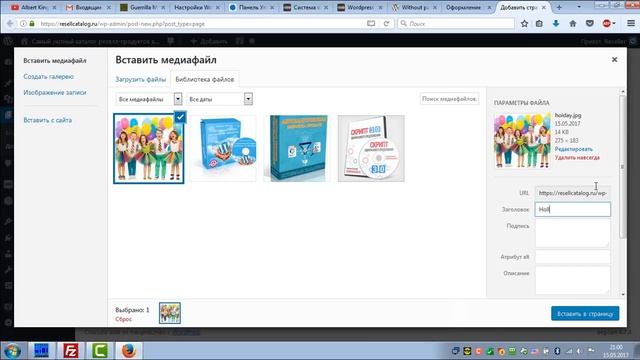Viewport: 640px width, 360px height.
Task: Click the 'Вставить в страницу' button
Action: click(x=585, y=313)
